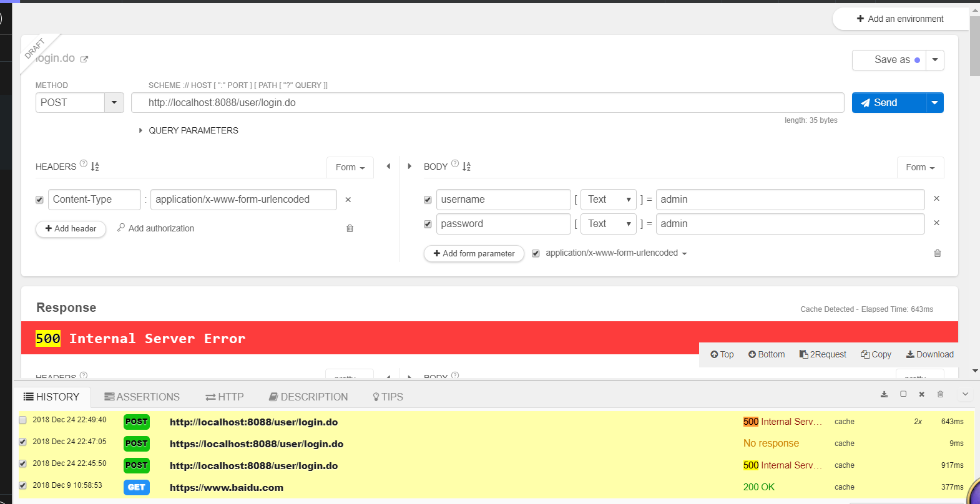This screenshot has width=980, height=504.
Task: Switch to the ASSERTIONS tab
Action: tap(142, 397)
